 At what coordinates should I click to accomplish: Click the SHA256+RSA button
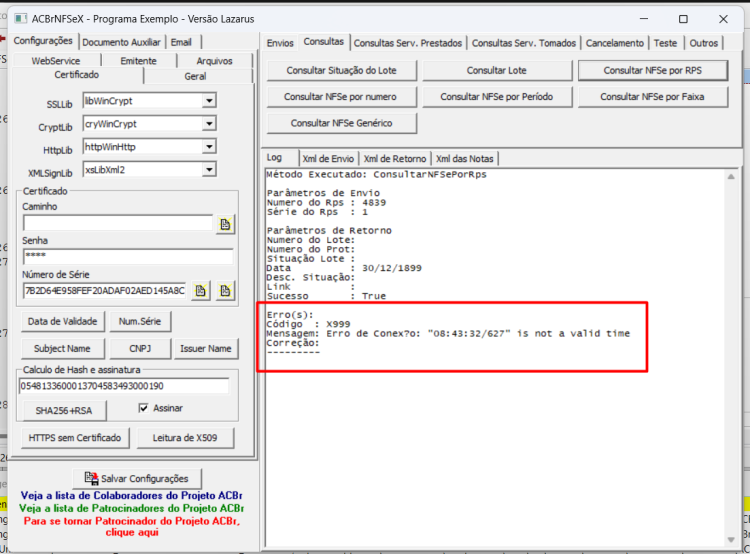click(x=64, y=410)
